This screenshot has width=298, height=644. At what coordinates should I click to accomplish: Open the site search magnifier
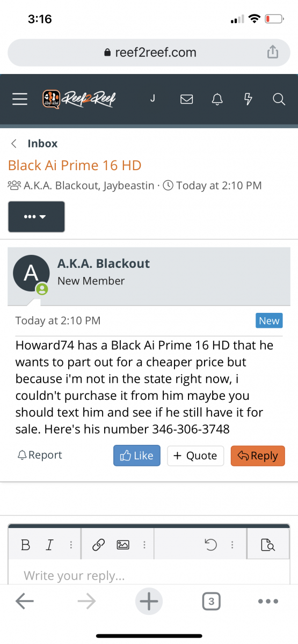tap(279, 99)
